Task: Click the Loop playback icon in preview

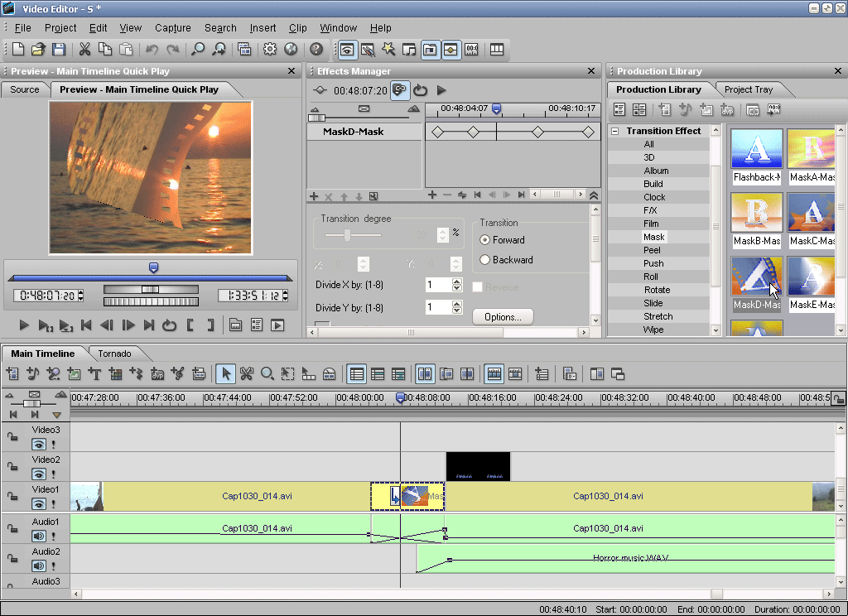Action: pyautogui.click(x=170, y=325)
